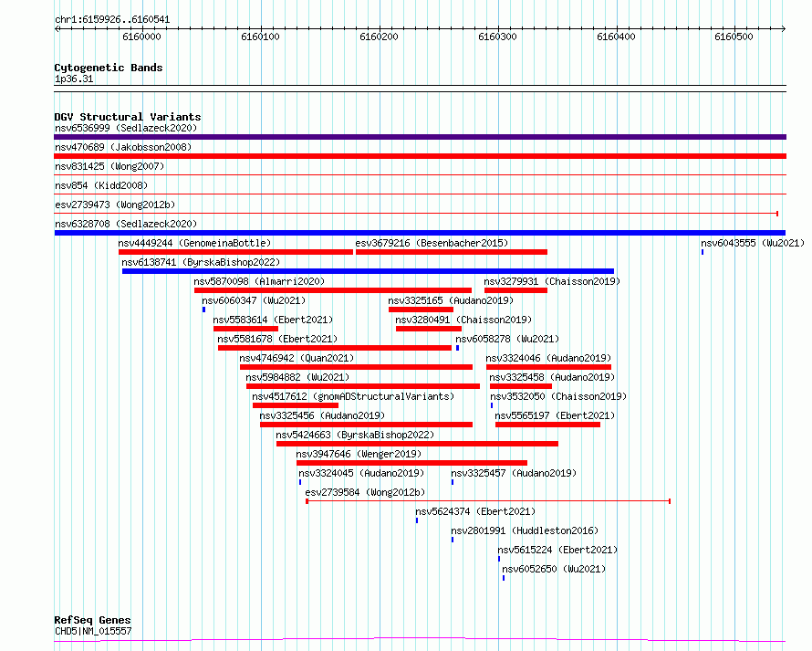Select nsv5581678 (Ebert2021) variant label
The height and width of the screenshot is (651, 812).
coord(277,339)
